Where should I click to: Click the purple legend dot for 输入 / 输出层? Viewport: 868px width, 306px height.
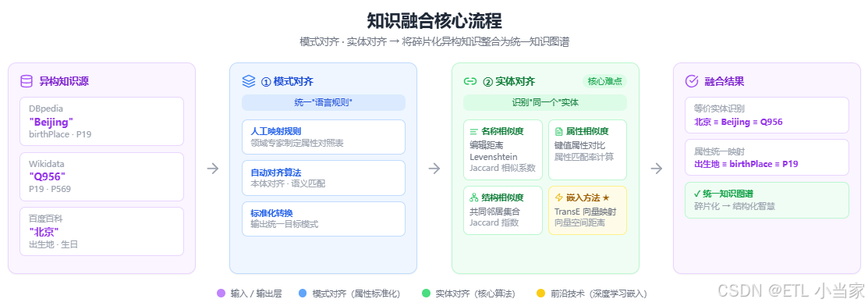click(221, 294)
